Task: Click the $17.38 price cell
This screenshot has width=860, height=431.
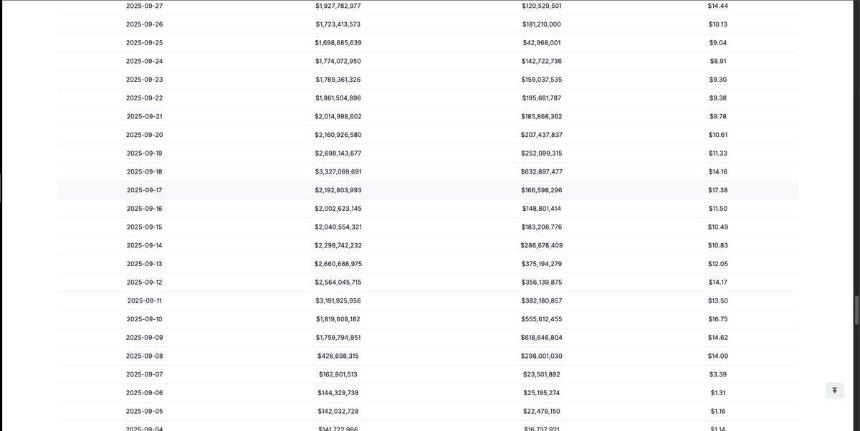Action: pos(718,190)
